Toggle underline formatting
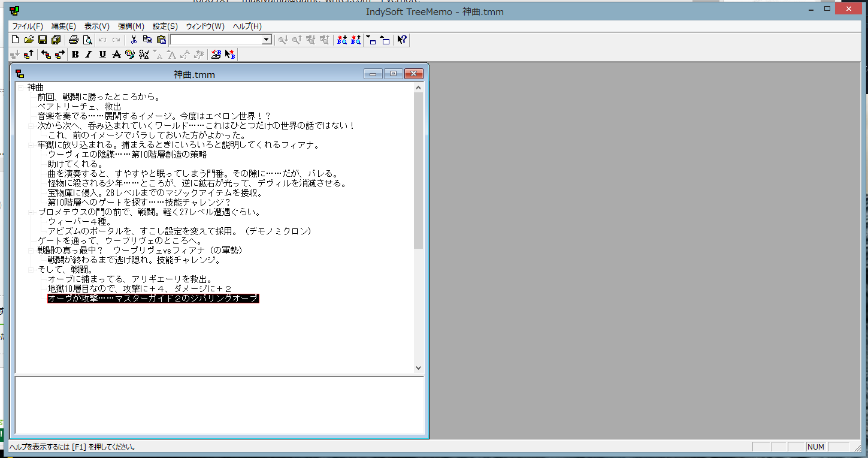This screenshot has width=868, height=458. point(102,55)
